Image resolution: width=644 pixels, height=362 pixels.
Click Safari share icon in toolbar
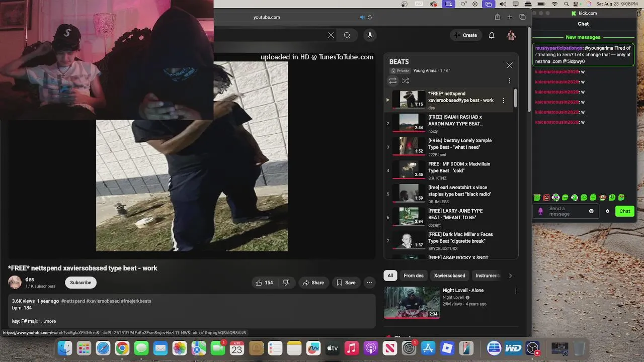pos(497,17)
